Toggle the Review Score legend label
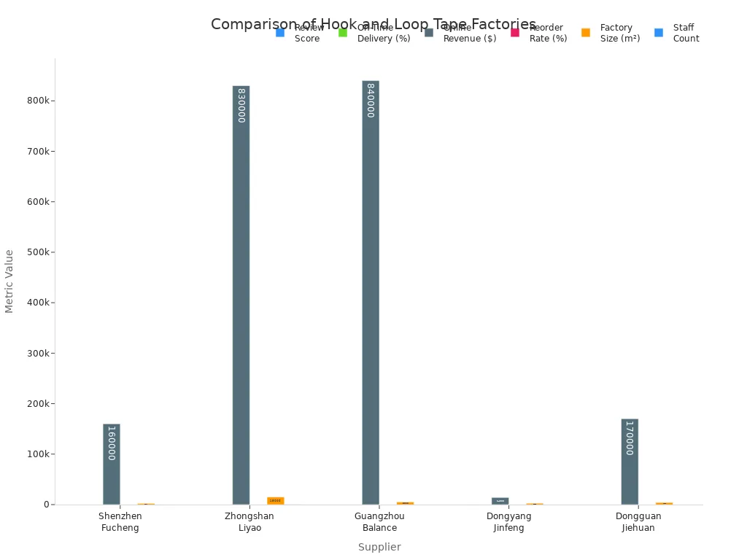The width and height of the screenshot is (747, 560). pos(308,33)
